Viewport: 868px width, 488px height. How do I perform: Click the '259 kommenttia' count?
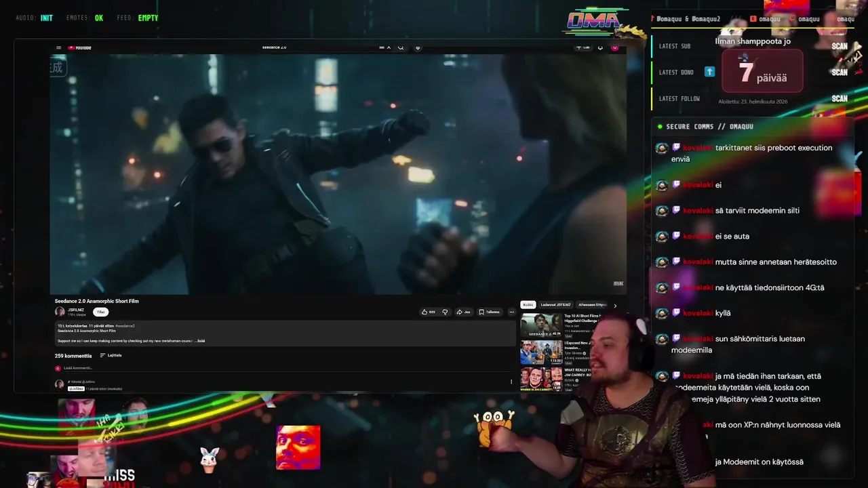tap(73, 356)
